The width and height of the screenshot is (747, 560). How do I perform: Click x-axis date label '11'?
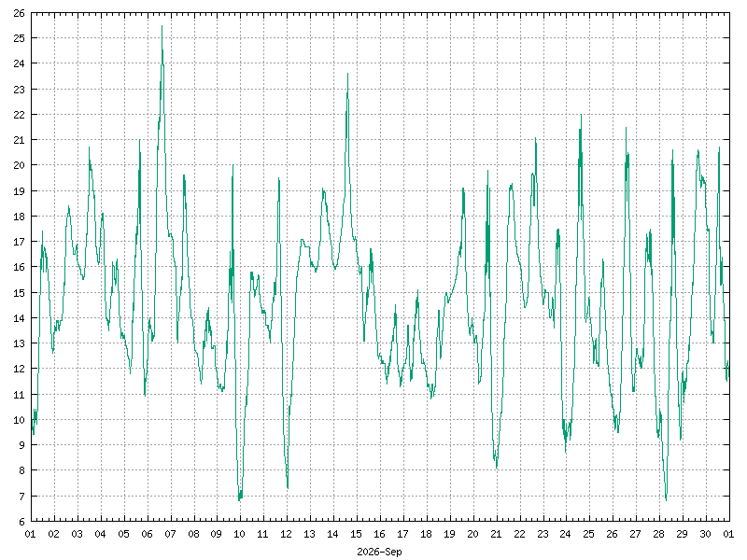263,534
